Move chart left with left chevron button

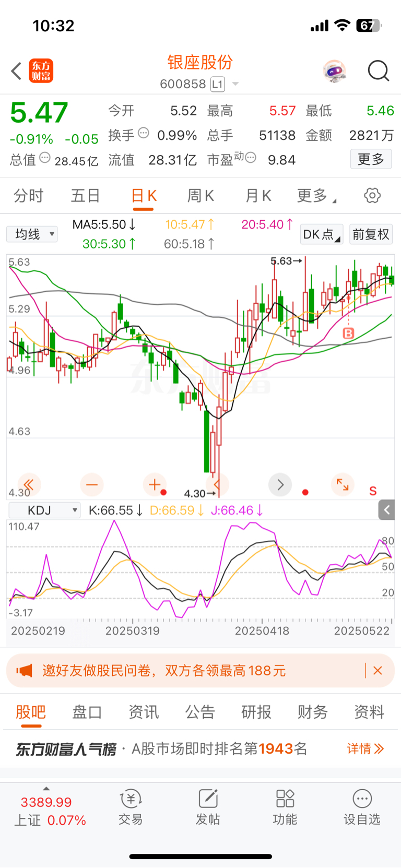coord(217,485)
